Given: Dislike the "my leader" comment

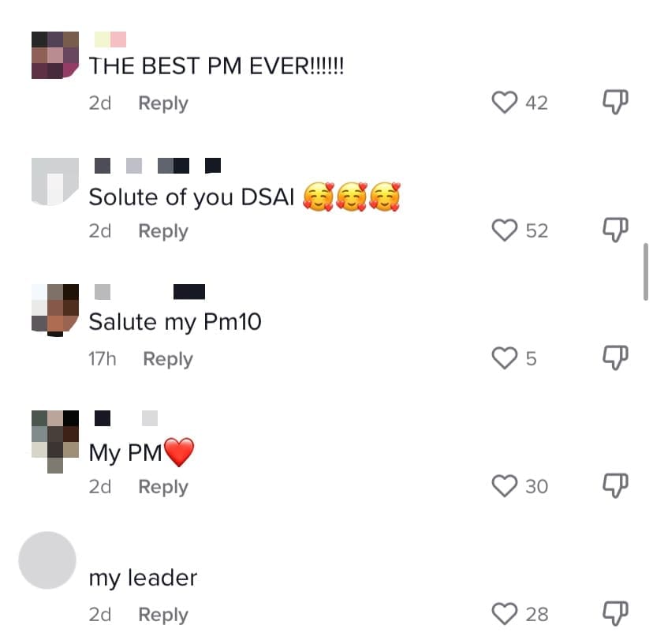Looking at the screenshot, I should [615, 613].
